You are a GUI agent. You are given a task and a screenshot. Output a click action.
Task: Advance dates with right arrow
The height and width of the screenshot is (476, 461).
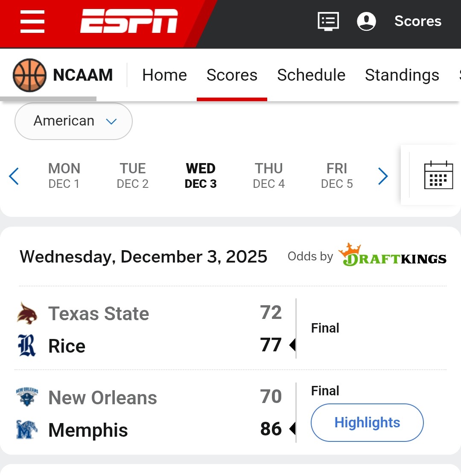click(383, 176)
